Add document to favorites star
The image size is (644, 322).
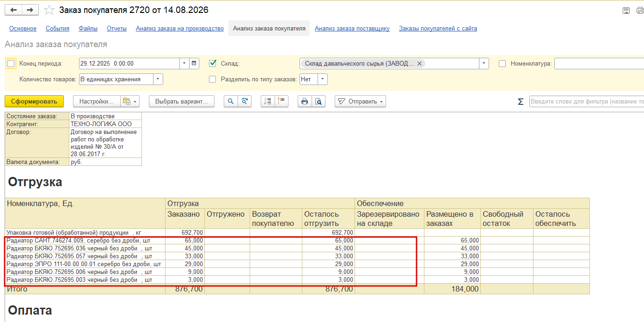[48, 10]
